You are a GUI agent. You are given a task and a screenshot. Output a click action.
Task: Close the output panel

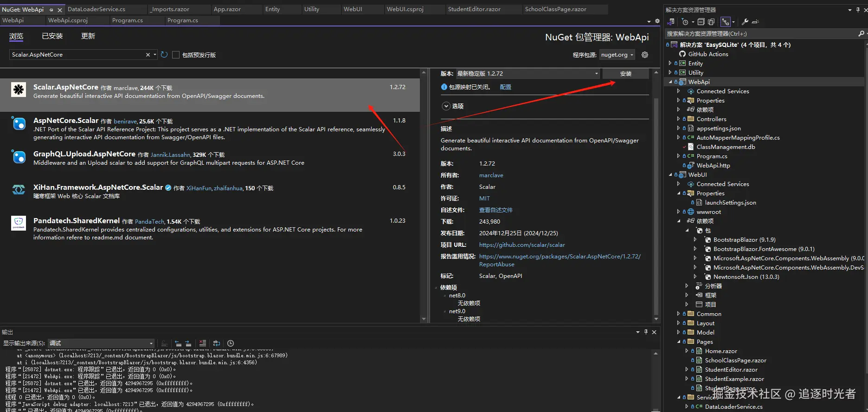click(x=654, y=332)
